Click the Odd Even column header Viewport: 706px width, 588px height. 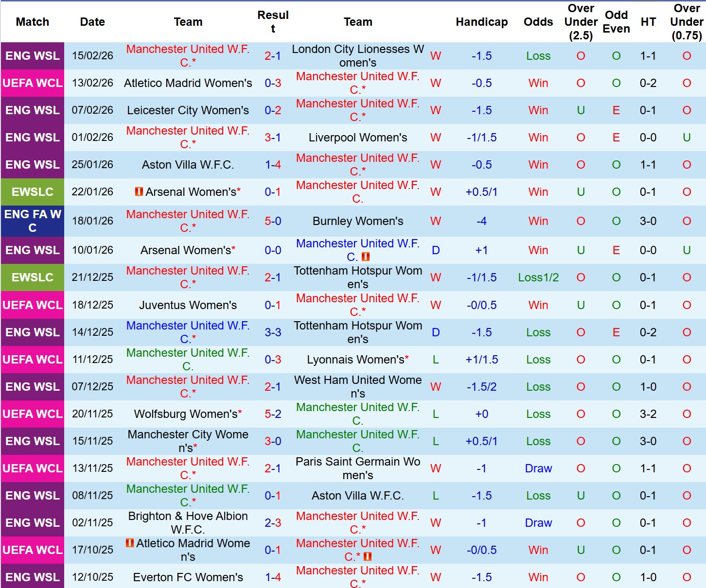pyautogui.click(x=616, y=22)
